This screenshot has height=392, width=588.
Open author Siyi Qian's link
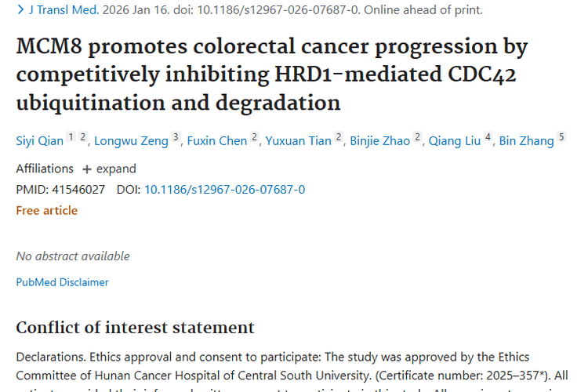click(x=39, y=141)
